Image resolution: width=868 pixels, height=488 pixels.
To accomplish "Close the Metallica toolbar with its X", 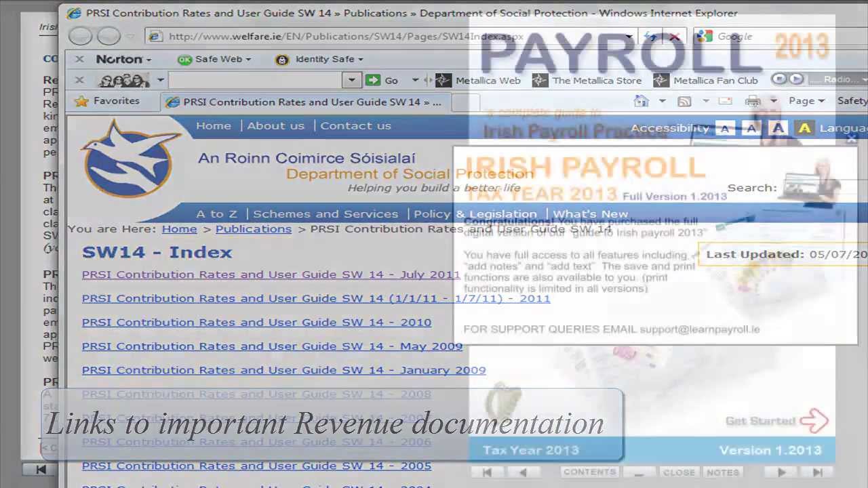I will click(x=79, y=80).
